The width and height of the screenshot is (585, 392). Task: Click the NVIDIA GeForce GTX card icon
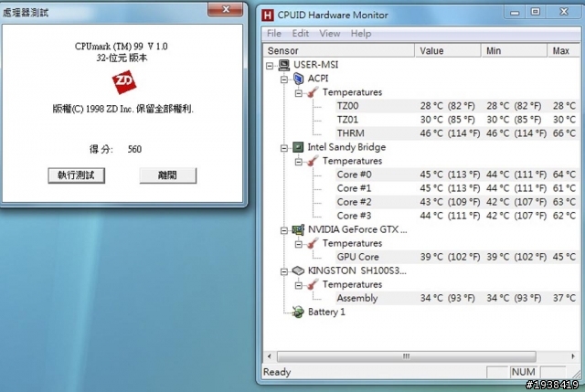[x=298, y=229]
